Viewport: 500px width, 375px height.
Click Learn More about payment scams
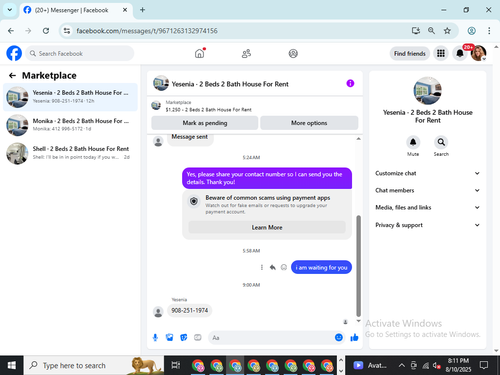click(x=267, y=227)
